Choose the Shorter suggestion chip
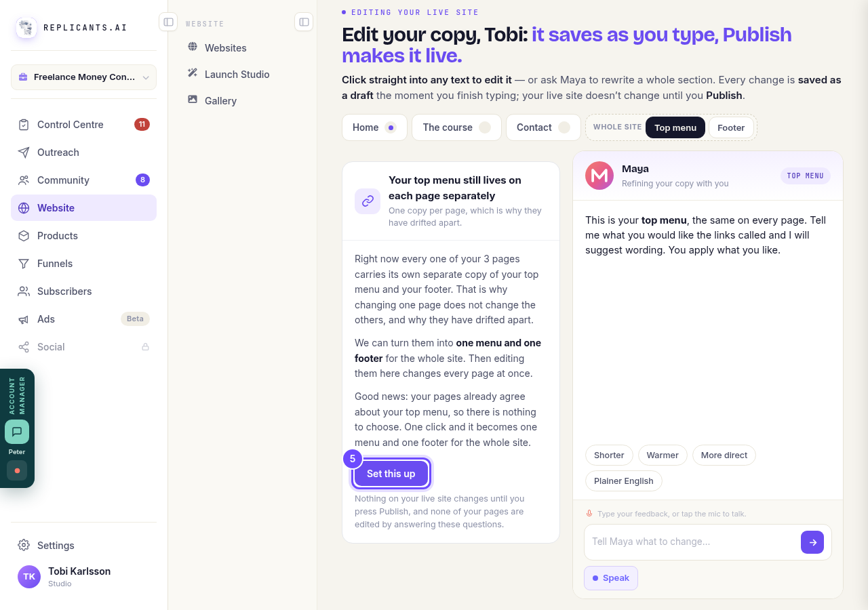The height and width of the screenshot is (610, 868). [x=609, y=455]
